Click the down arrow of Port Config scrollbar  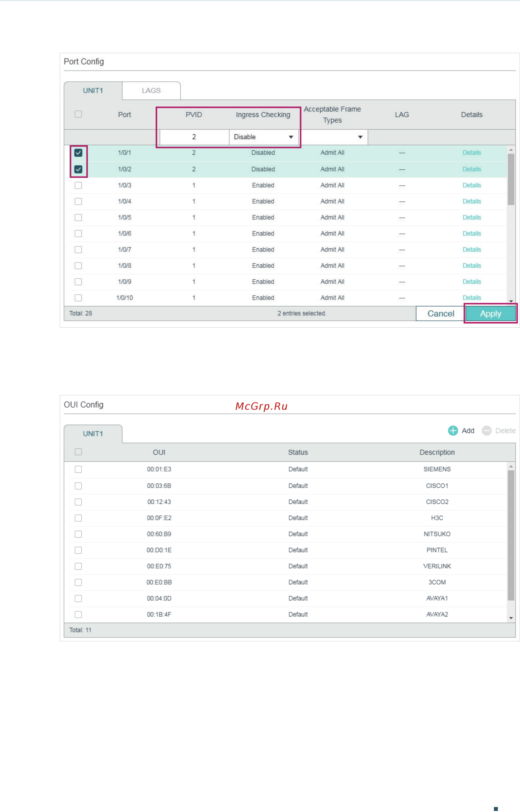(511, 302)
